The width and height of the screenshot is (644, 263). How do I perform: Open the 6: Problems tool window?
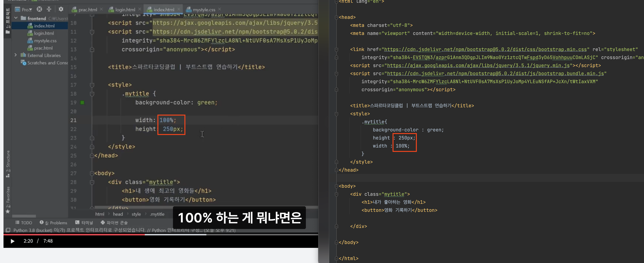[53, 222]
